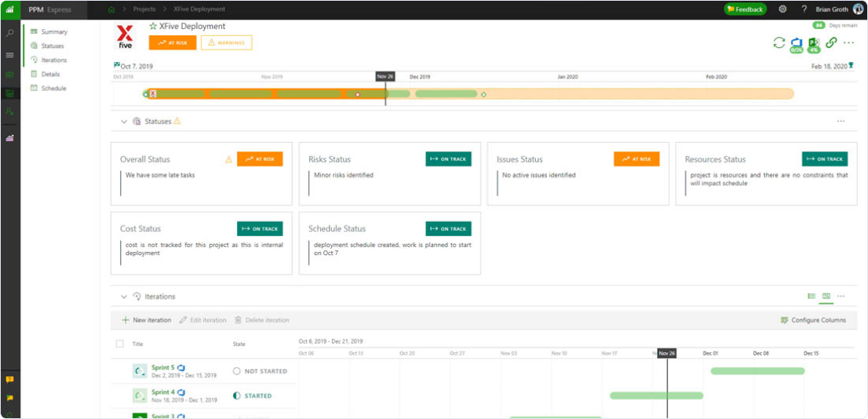Click Delete iteration
Image resolution: width=868 pixels, height=419 pixels.
[x=262, y=320]
